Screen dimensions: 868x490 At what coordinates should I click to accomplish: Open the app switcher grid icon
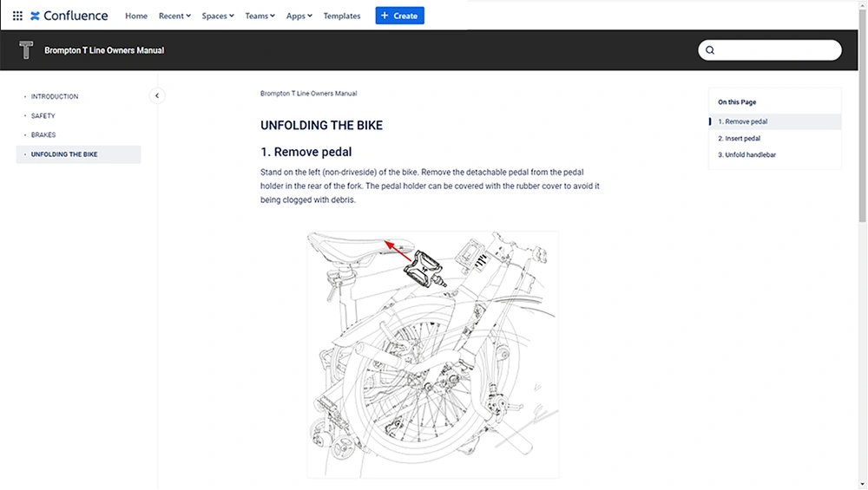coord(17,16)
